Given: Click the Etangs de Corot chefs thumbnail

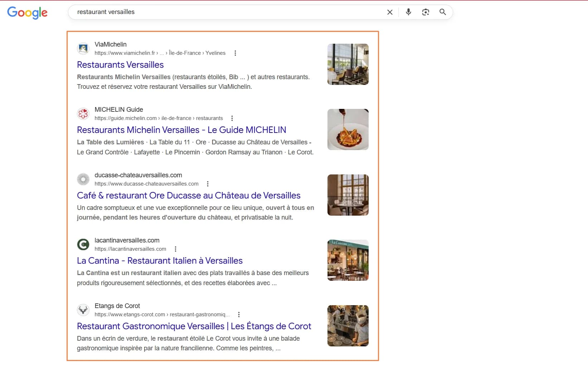Looking at the screenshot, I should coord(348,326).
